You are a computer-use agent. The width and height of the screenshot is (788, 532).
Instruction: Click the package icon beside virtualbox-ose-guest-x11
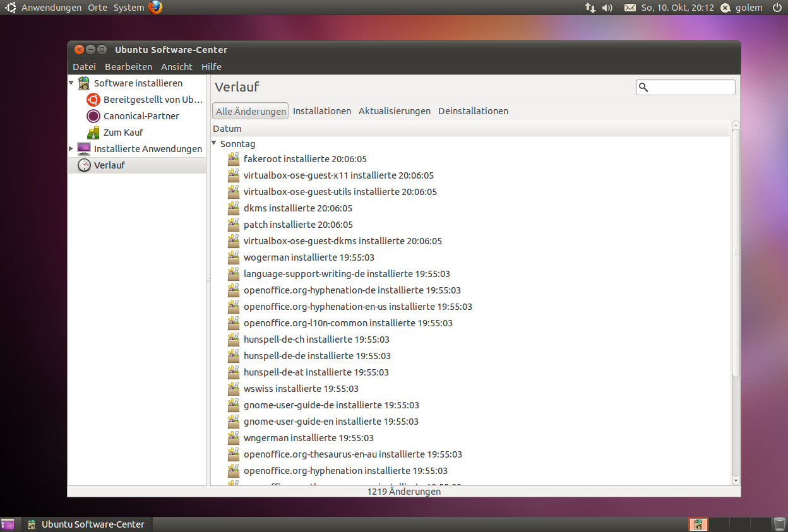tap(234, 175)
